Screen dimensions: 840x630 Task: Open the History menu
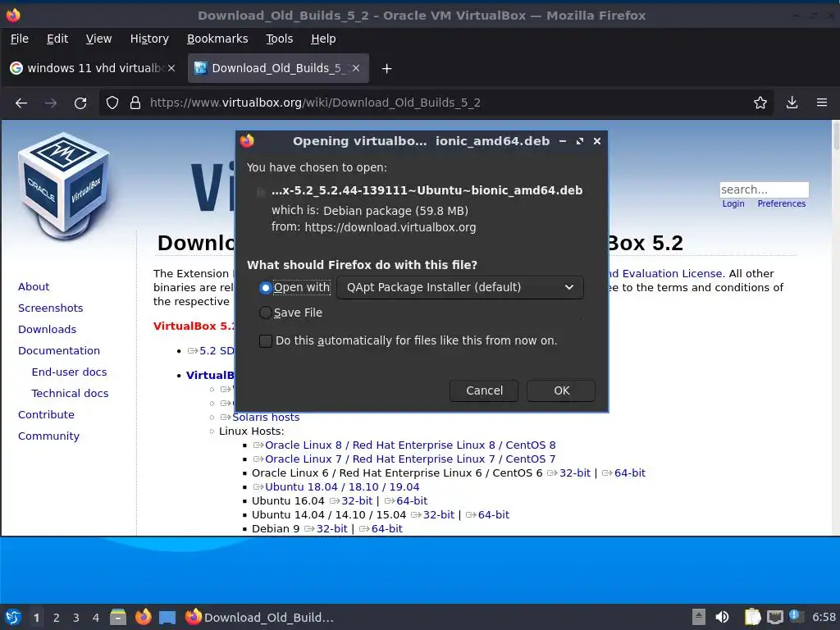(x=149, y=39)
